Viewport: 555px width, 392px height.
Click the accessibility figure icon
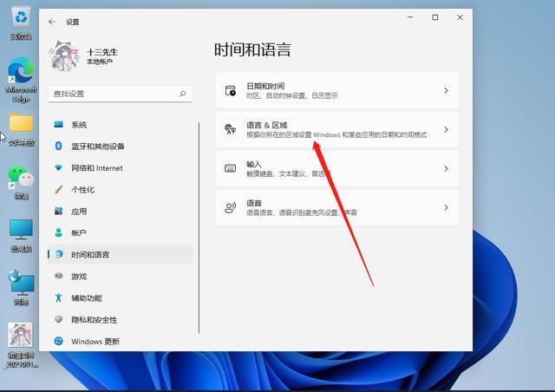[x=59, y=297]
